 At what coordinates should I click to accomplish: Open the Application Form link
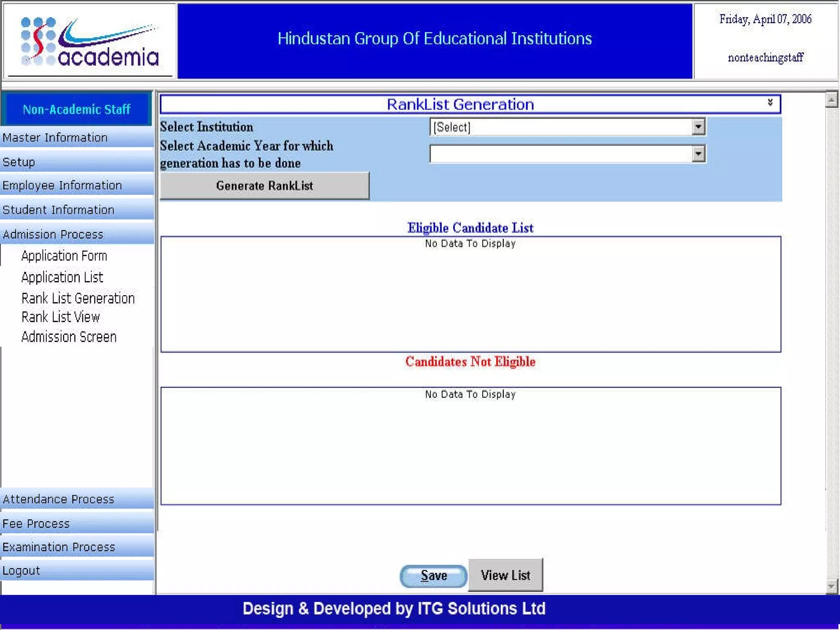pos(64,256)
